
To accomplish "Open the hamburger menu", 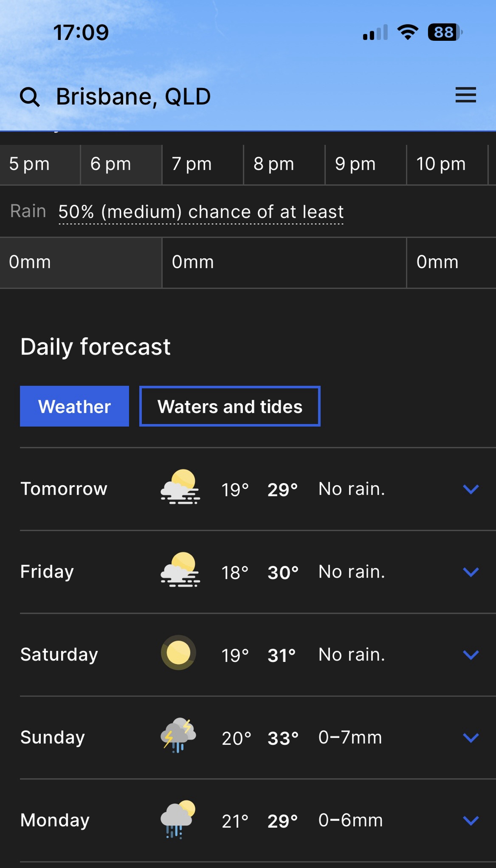I will (466, 95).
